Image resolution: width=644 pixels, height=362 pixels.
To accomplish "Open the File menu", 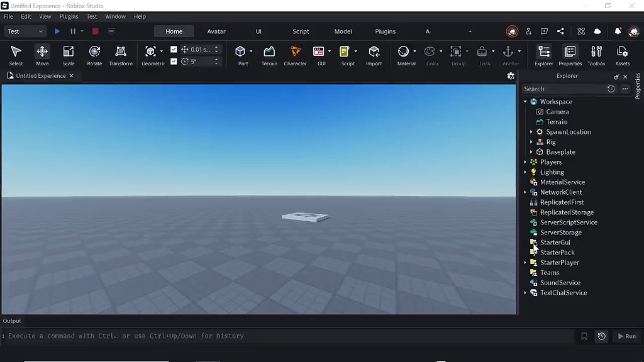I will [x=8, y=16].
